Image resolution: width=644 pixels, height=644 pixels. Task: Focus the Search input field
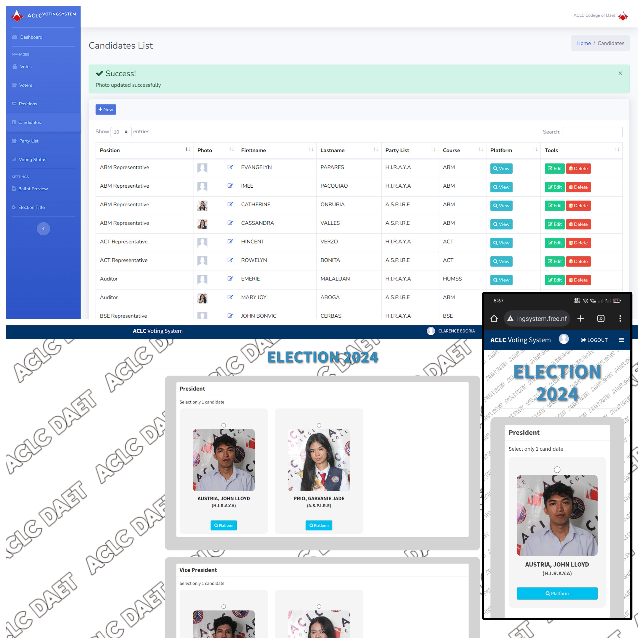[x=592, y=132]
